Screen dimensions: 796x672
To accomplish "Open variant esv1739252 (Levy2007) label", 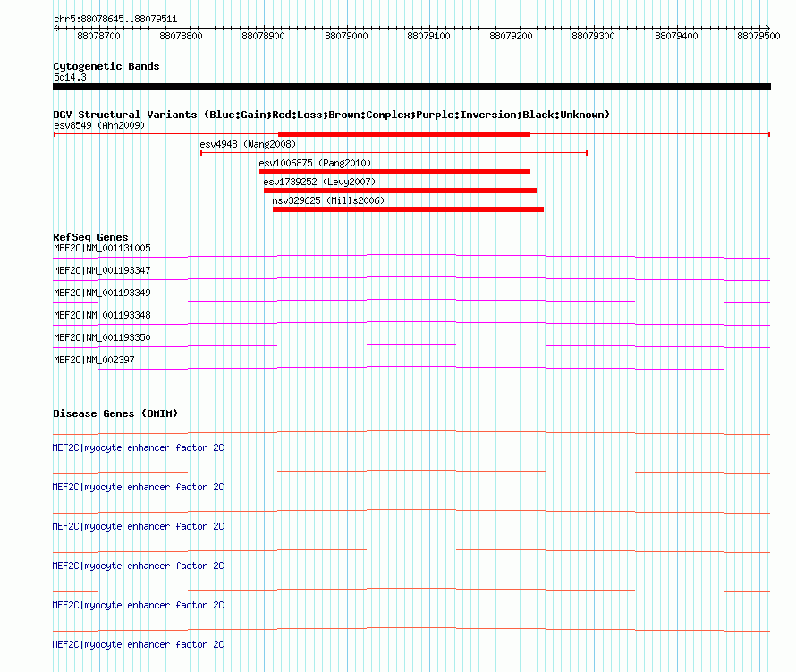I will 319,182.
